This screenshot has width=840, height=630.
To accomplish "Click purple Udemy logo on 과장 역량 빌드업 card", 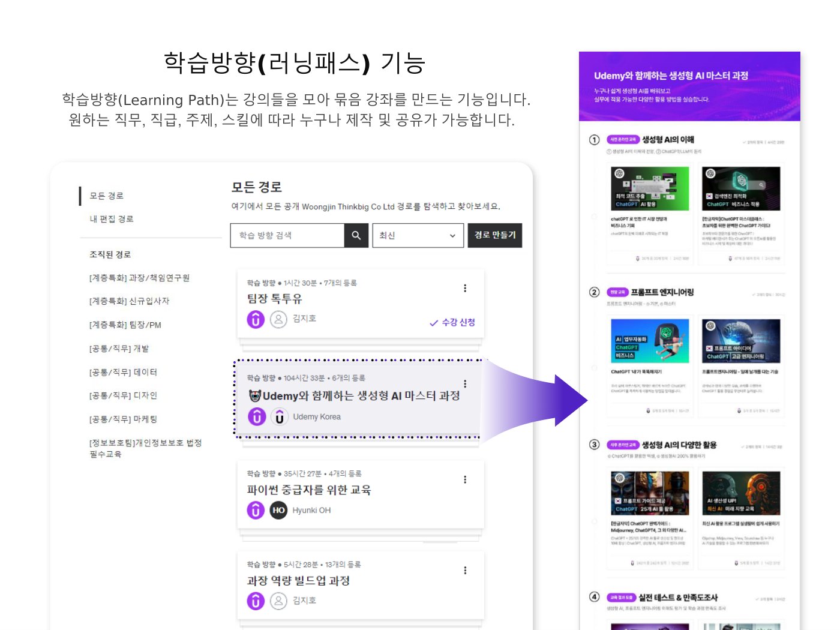I will tap(256, 601).
